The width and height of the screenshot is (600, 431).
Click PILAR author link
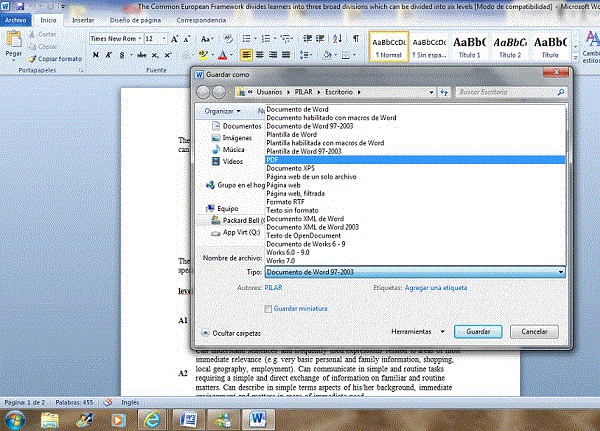(273, 287)
